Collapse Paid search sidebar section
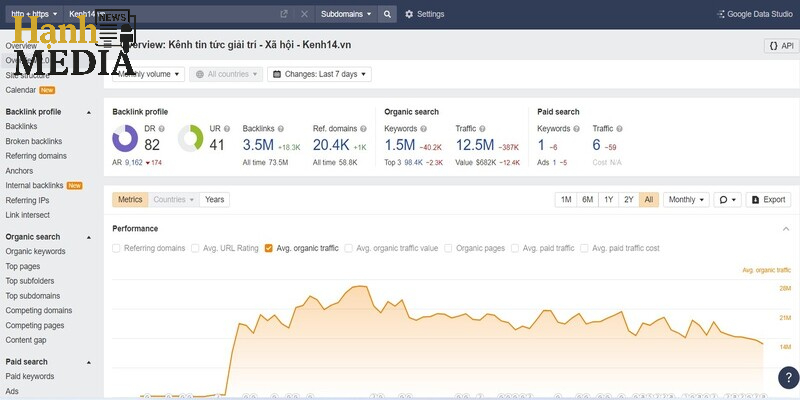This screenshot has height=400, width=800. point(89,362)
